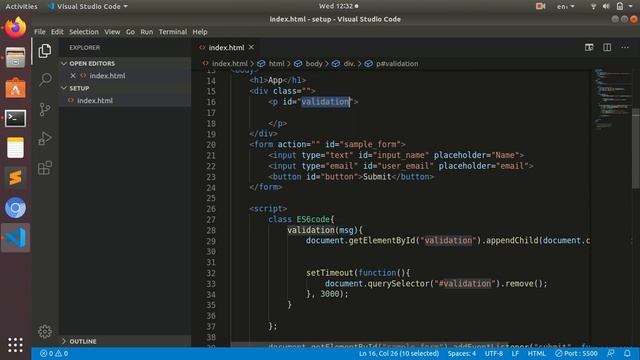Image resolution: width=640 pixels, height=360 pixels.
Task: Click HTML language mode in status bar
Action: tap(537, 353)
